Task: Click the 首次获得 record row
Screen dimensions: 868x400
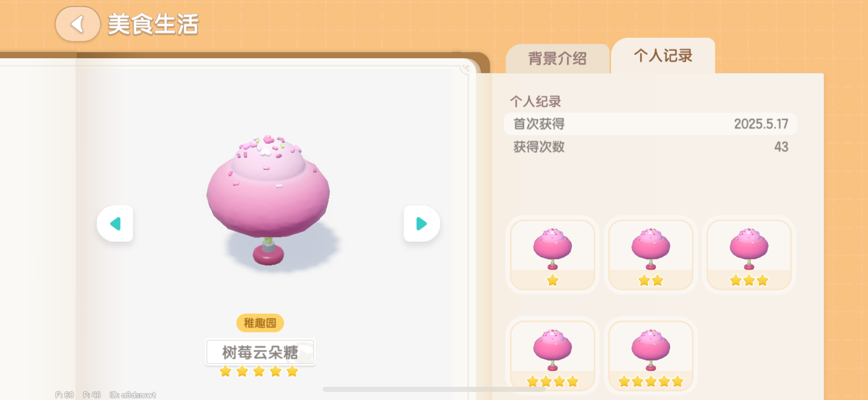Action: point(650,124)
